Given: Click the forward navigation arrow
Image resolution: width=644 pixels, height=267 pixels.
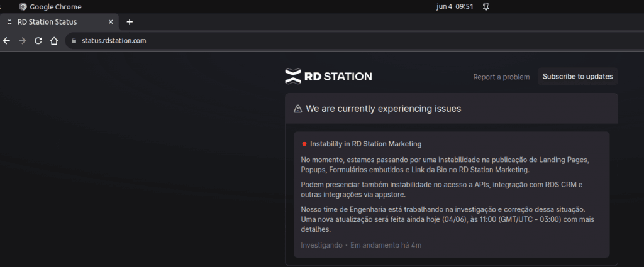Looking at the screenshot, I should click(23, 41).
